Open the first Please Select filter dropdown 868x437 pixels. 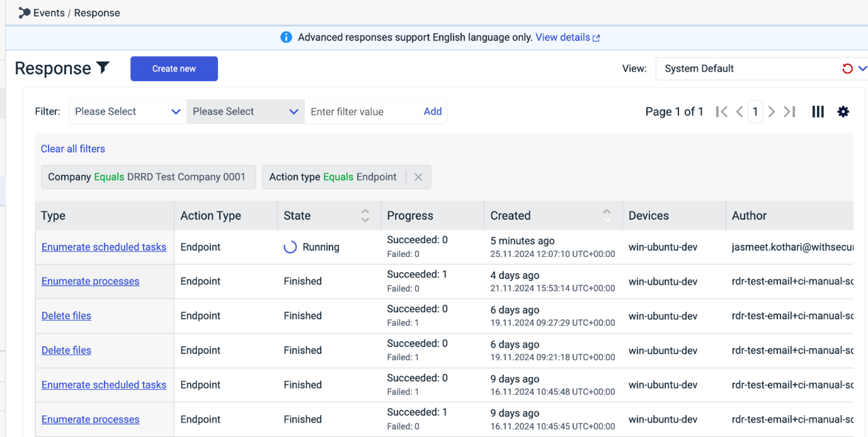click(128, 111)
